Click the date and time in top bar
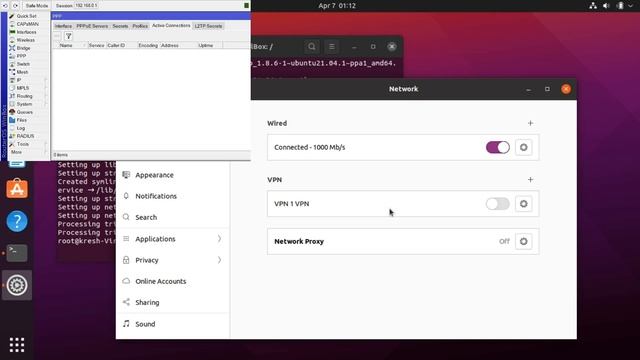This screenshot has width=640, height=360. [337, 6]
